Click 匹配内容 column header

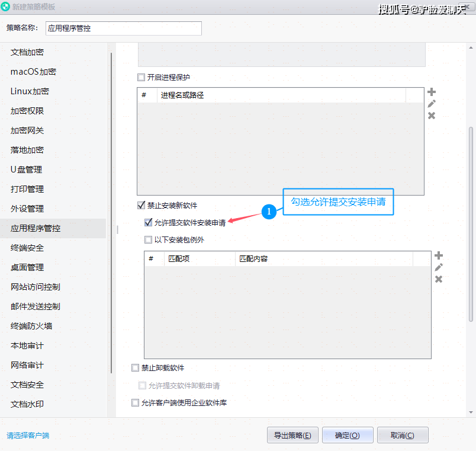pyautogui.click(x=324, y=258)
